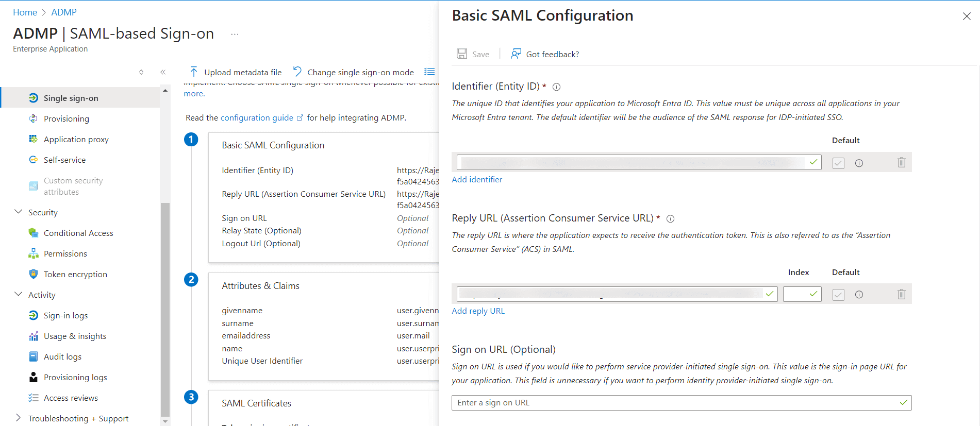Screen dimensions: 980x426
Task: Open Provisioning in the sidebar
Action: (66, 119)
